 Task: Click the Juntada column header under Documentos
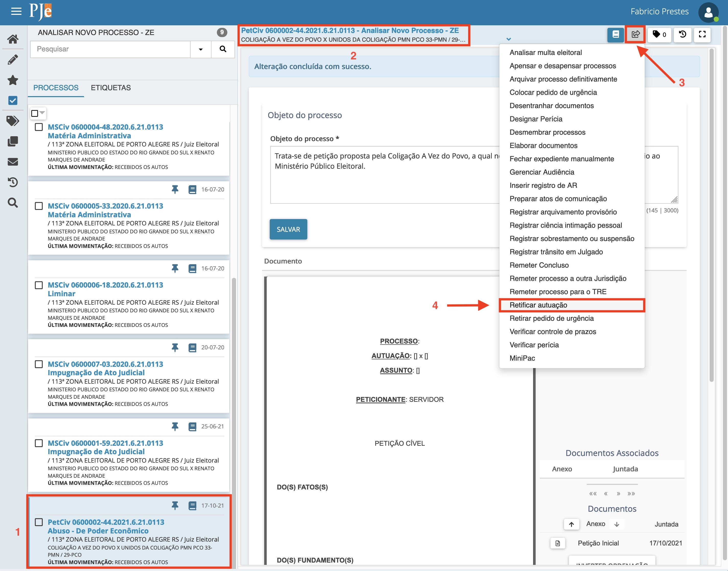[x=666, y=524]
